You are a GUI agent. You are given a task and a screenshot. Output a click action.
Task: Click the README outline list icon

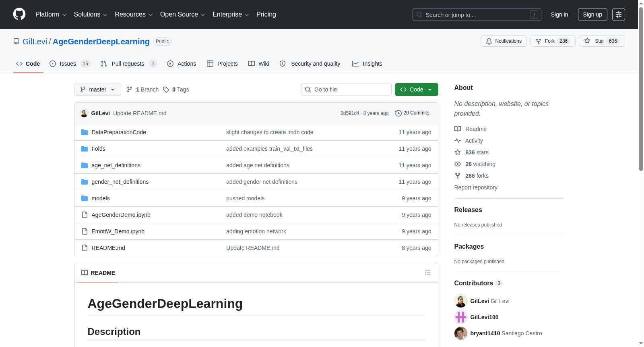428,273
